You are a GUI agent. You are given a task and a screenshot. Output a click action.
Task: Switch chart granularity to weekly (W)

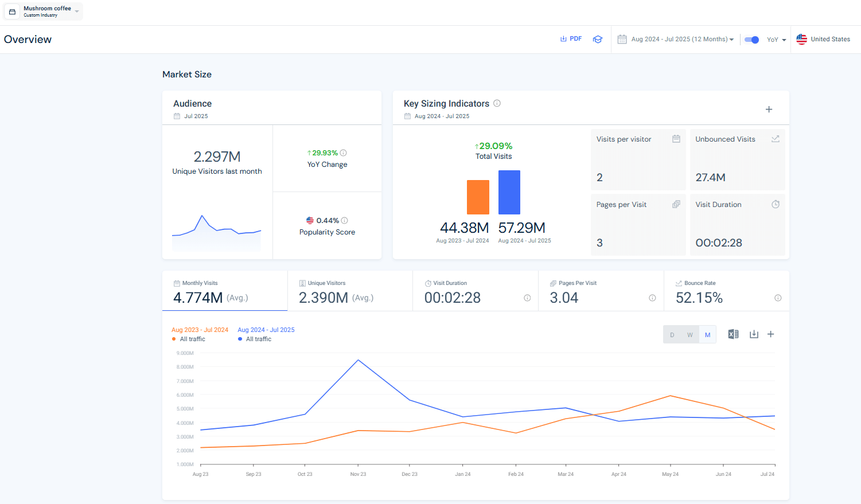coord(690,335)
